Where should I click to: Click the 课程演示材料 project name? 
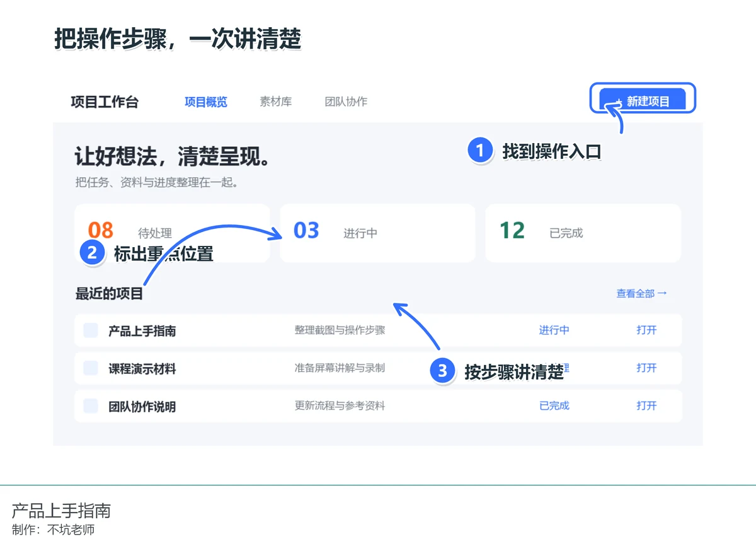(142, 369)
